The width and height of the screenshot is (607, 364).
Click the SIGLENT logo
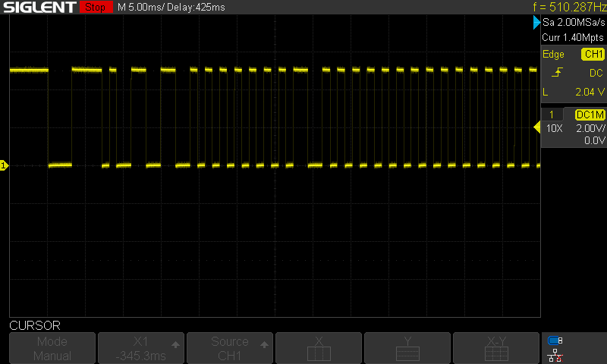coord(39,8)
